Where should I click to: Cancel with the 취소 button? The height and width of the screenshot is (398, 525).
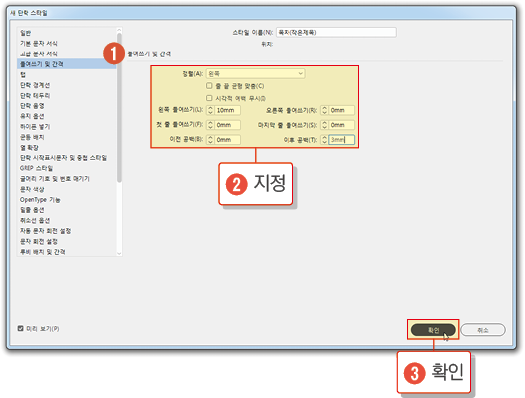[x=483, y=330]
